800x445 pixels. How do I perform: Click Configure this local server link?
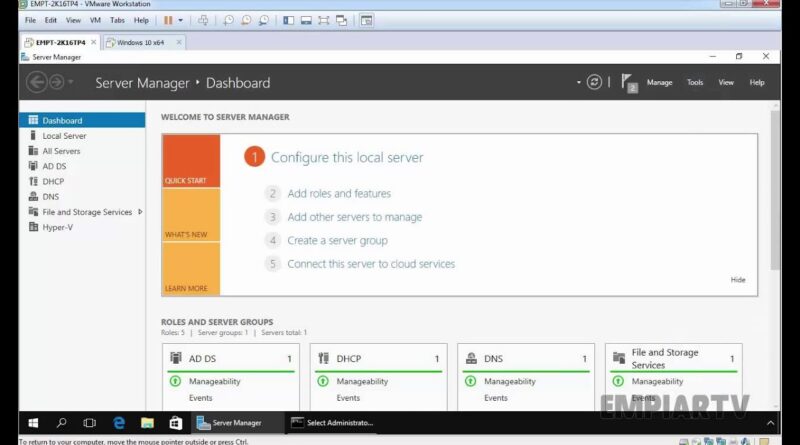click(347, 157)
